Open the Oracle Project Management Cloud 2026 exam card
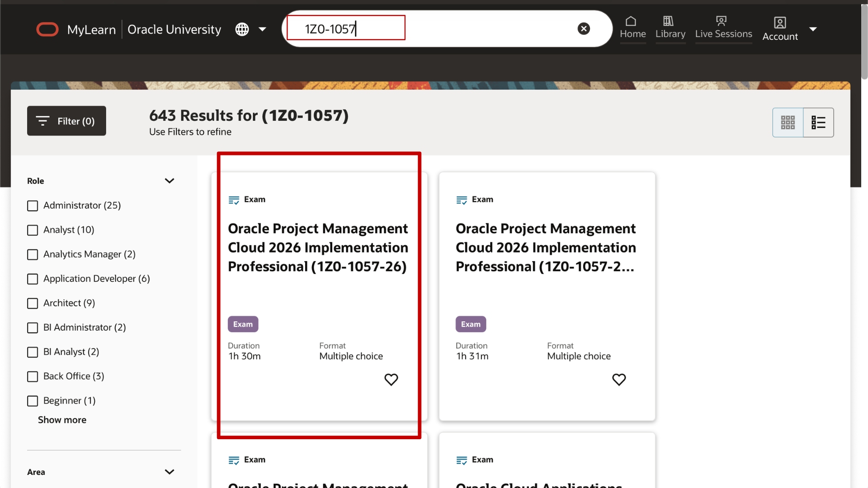 pyautogui.click(x=318, y=247)
